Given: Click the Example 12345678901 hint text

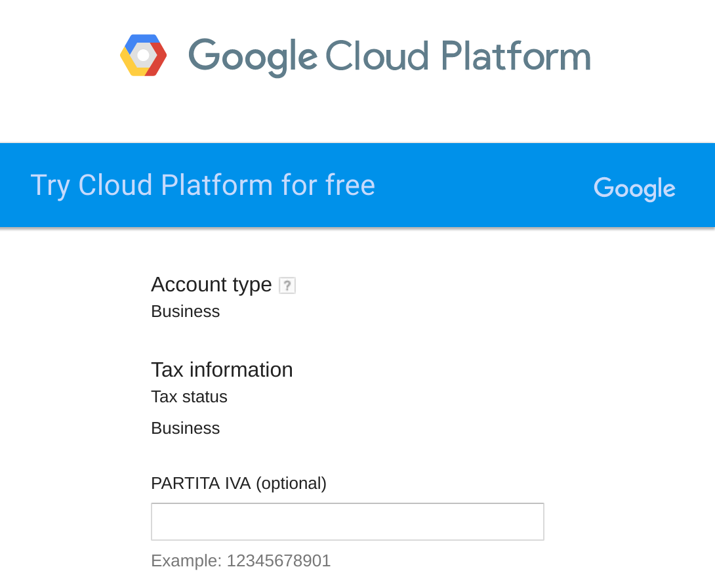Looking at the screenshot, I should tap(241, 560).
